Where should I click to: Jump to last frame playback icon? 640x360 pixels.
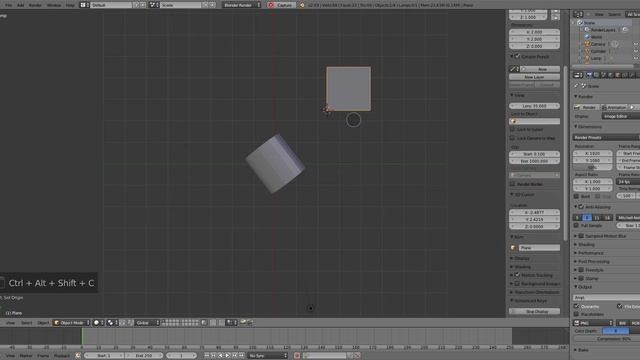point(242,356)
